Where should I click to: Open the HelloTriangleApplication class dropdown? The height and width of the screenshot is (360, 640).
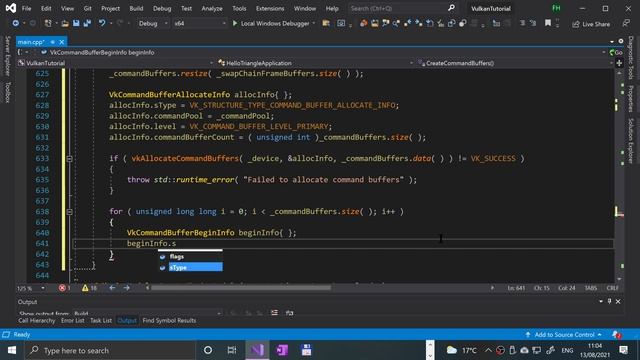[315, 63]
